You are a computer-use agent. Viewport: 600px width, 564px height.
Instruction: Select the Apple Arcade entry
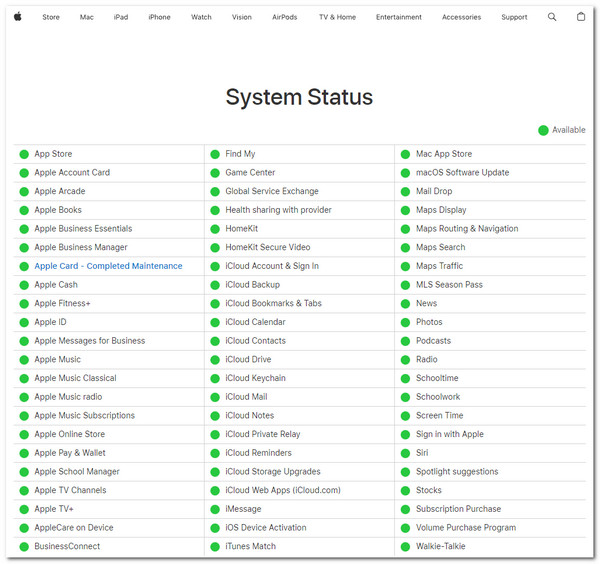(60, 191)
